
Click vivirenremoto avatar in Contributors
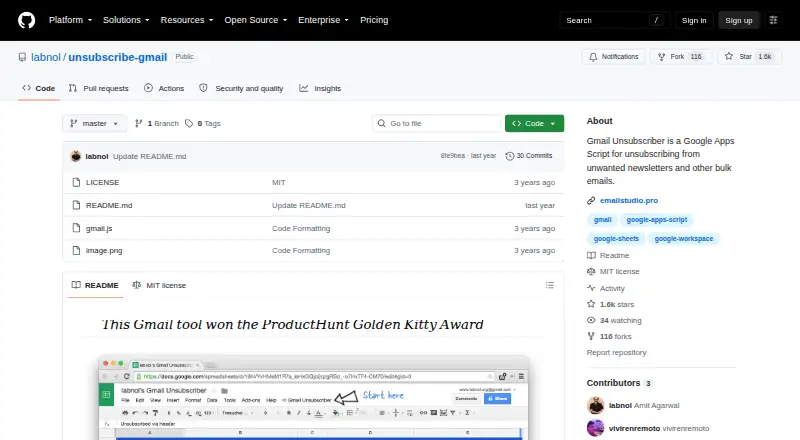tap(595, 428)
